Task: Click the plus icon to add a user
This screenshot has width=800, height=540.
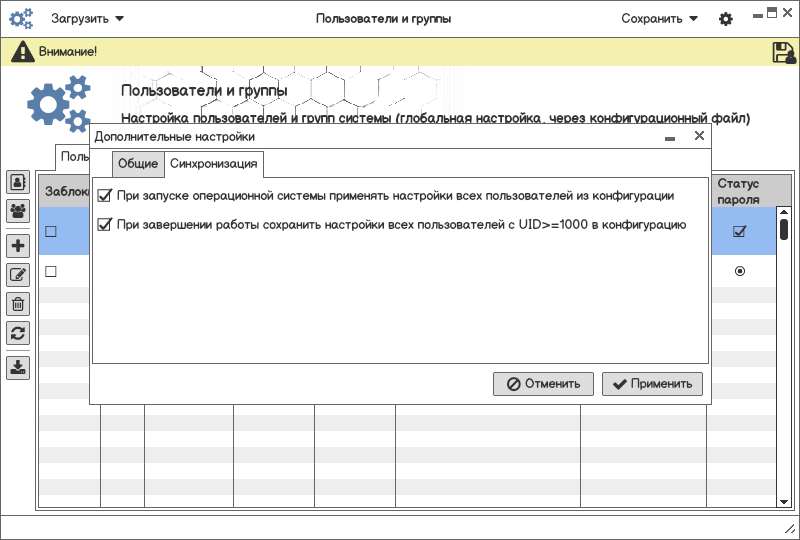Action: tap(18, 246)
